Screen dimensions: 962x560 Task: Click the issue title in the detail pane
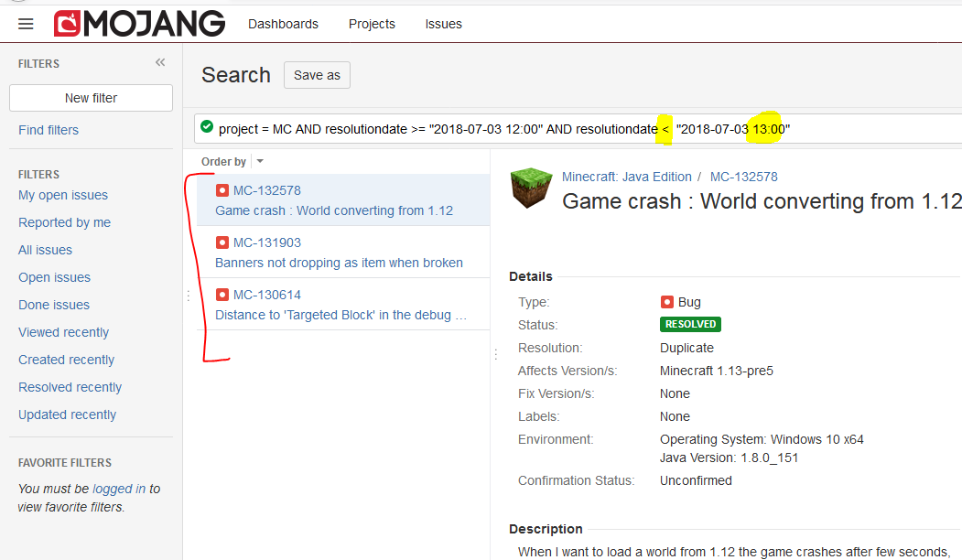point(762,201)
